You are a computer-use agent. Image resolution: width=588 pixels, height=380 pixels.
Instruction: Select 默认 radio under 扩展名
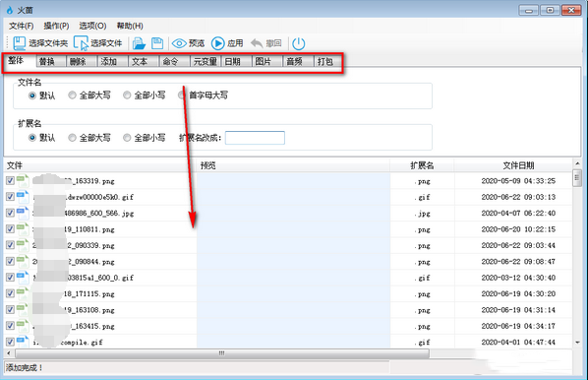pos(32,138)
